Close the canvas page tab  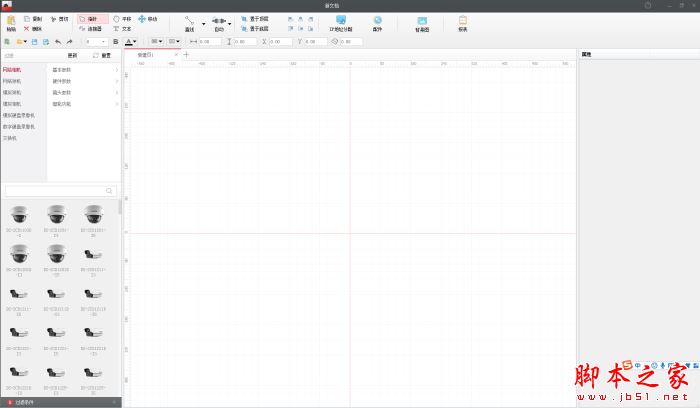click(176, 55)
